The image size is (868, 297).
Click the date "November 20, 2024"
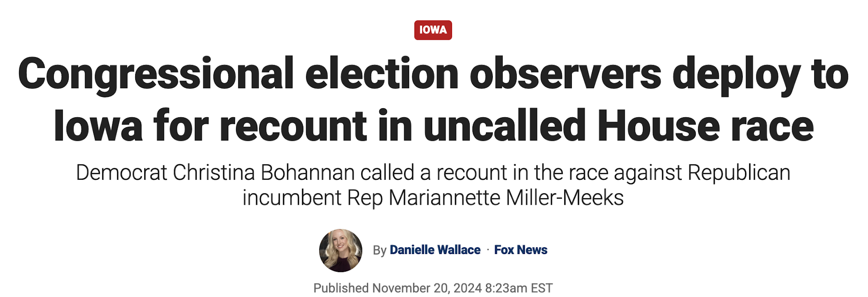(427, 288)
